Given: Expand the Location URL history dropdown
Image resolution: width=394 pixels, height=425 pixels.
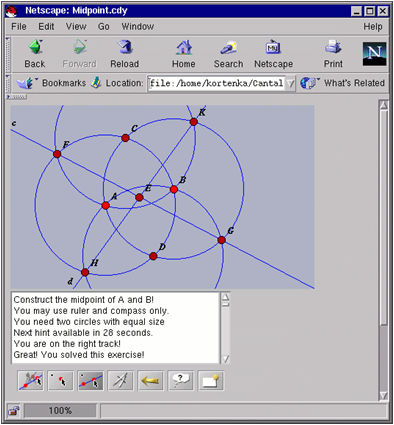Looking at the screenshot, I should pos(291,83).
